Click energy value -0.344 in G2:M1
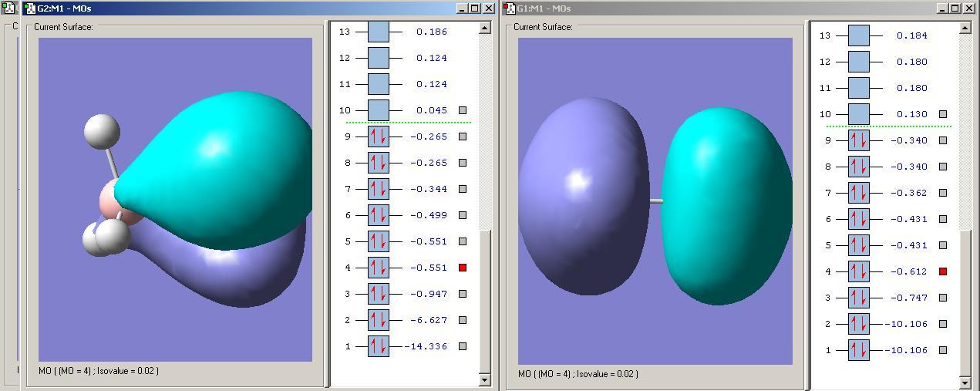The width and height of the screenshot is (980, 391). (429, 189)
